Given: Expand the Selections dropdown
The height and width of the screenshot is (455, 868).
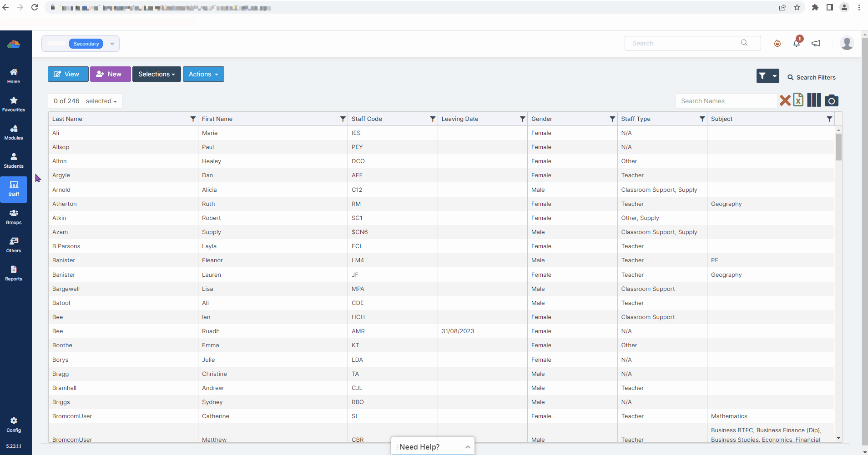Looking at the screenshot, I should click(156, 74).
